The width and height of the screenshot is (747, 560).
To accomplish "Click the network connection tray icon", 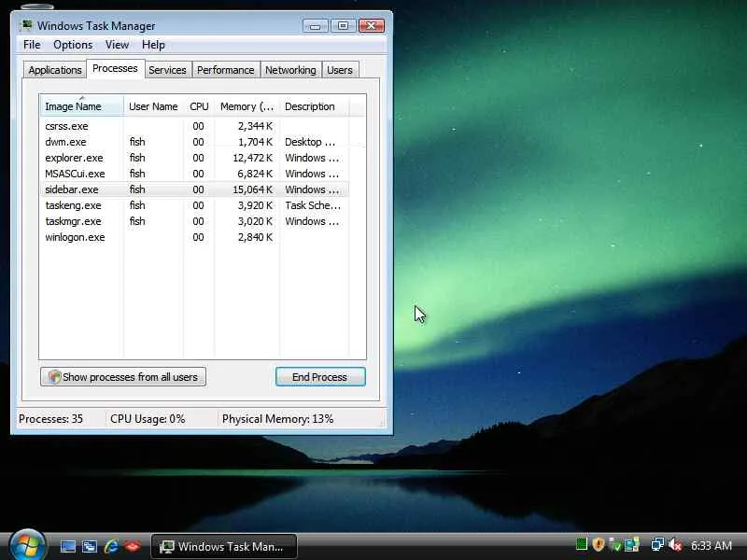I will [657, 544].
